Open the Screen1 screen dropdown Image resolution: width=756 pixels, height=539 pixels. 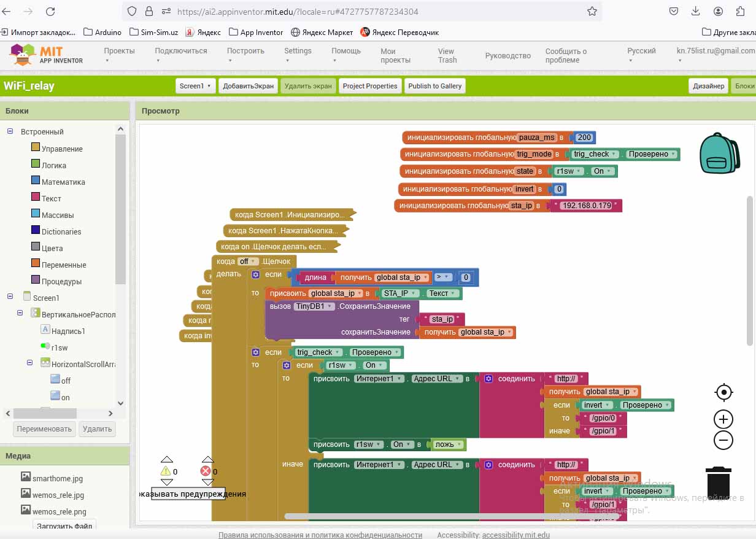pyautogui.click(x=195, y=86)
